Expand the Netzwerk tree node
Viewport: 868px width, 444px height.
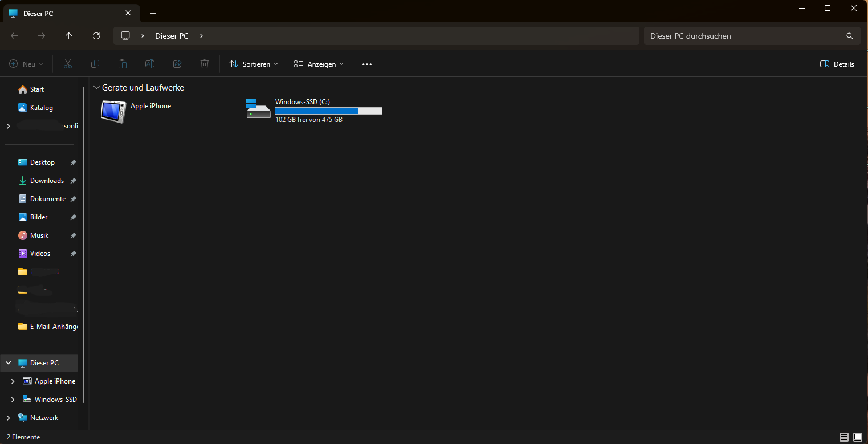(8, 418)
